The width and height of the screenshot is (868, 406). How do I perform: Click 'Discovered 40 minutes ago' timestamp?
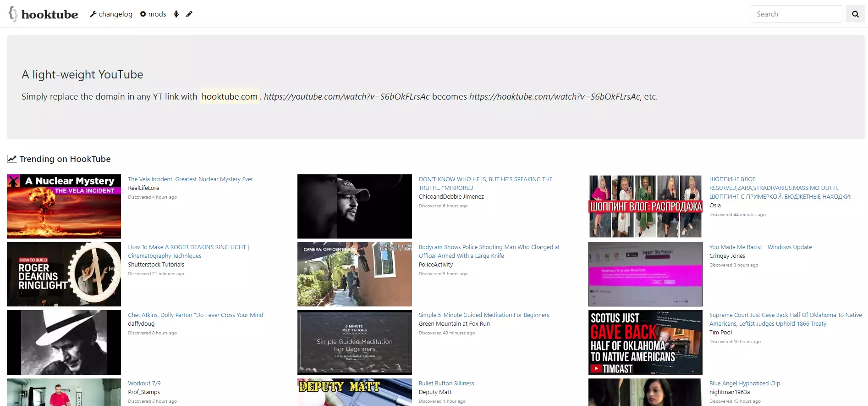tap(446, 333)
